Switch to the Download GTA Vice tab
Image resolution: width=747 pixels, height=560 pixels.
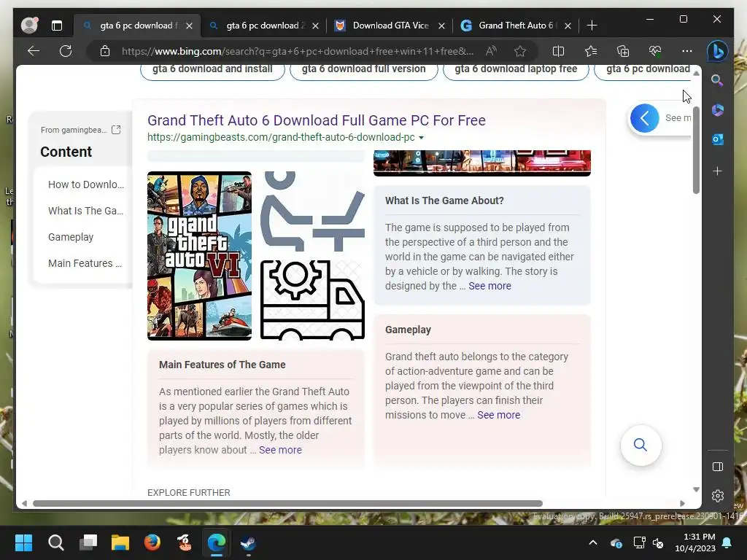tap(390, 26)
